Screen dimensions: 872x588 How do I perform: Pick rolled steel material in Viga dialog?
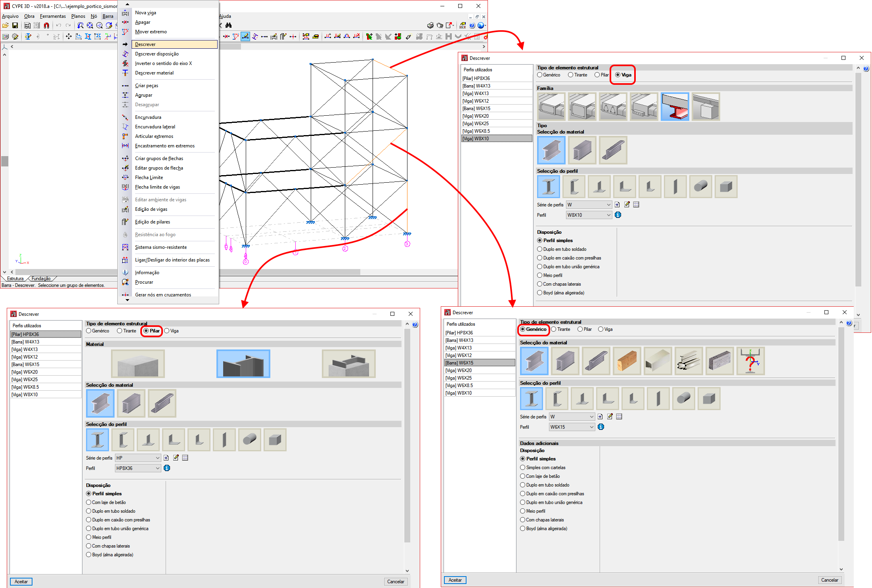pyautogui.click(x=551, y=150)
